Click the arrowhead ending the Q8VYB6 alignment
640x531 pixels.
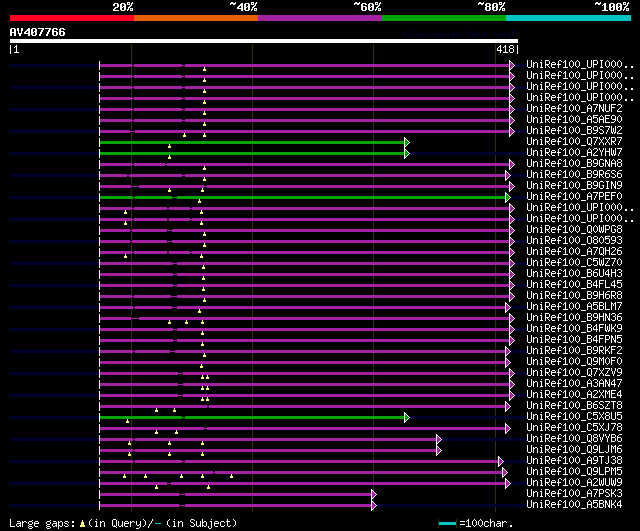pos(439,440)
